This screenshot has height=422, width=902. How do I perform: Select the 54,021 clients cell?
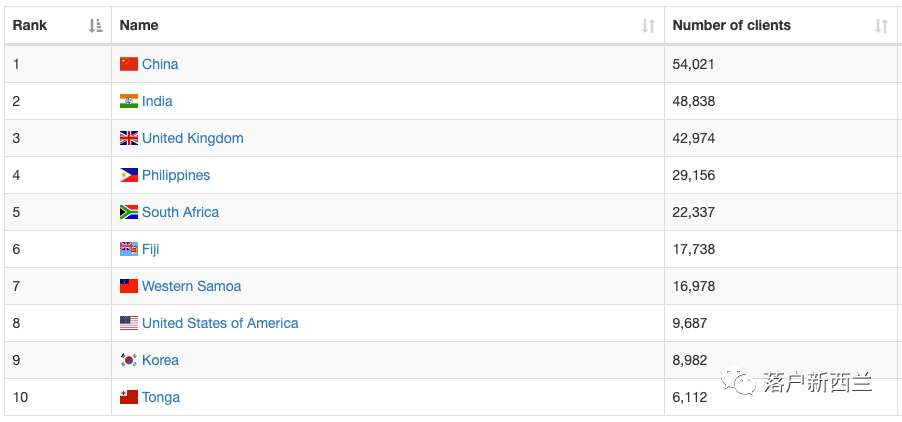coord(781,64)
